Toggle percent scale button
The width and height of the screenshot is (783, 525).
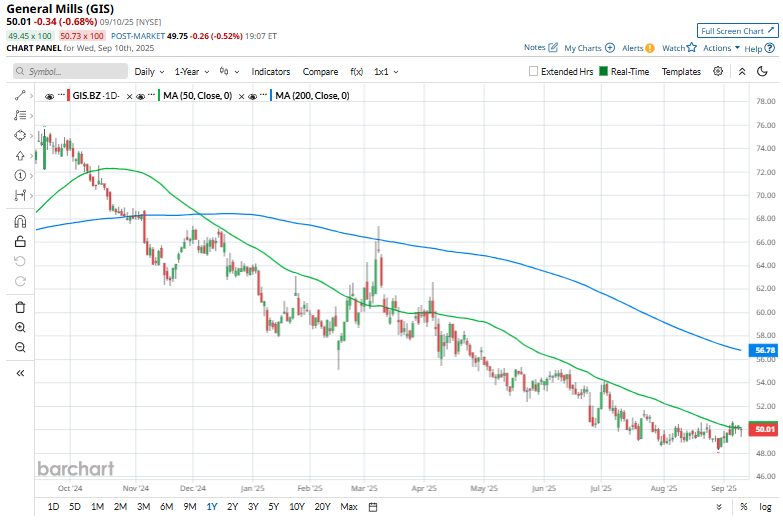(744, 507)
